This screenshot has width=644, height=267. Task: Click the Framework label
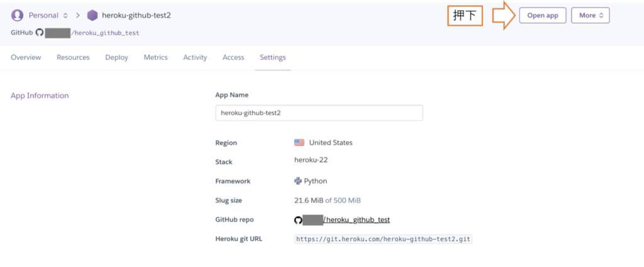(x=233, y=181)
